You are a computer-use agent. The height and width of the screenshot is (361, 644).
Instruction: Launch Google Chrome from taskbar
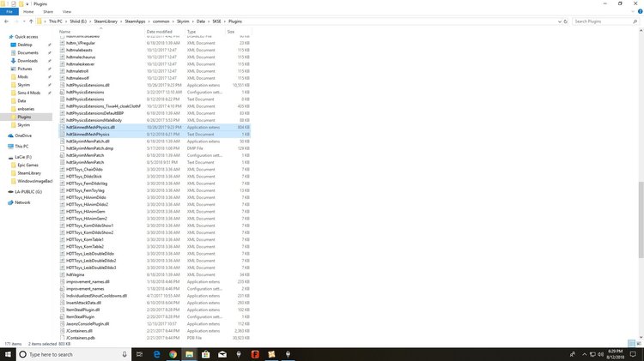coord(173,354)
